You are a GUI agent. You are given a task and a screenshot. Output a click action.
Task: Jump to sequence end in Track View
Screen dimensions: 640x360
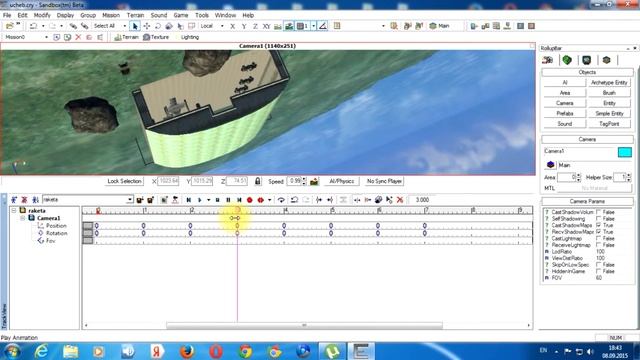click(x=239, y=200)
